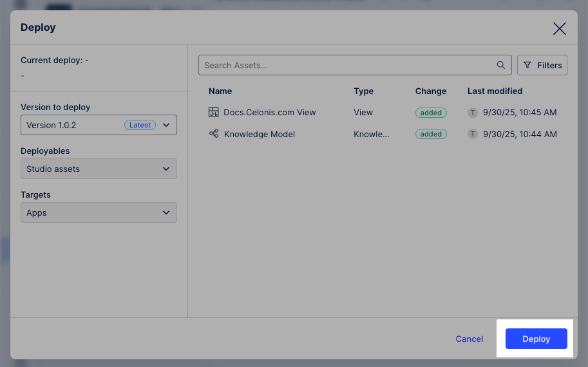Click the Type column header
Viewport: 588px width, 367px height.
tap(363, 91)
